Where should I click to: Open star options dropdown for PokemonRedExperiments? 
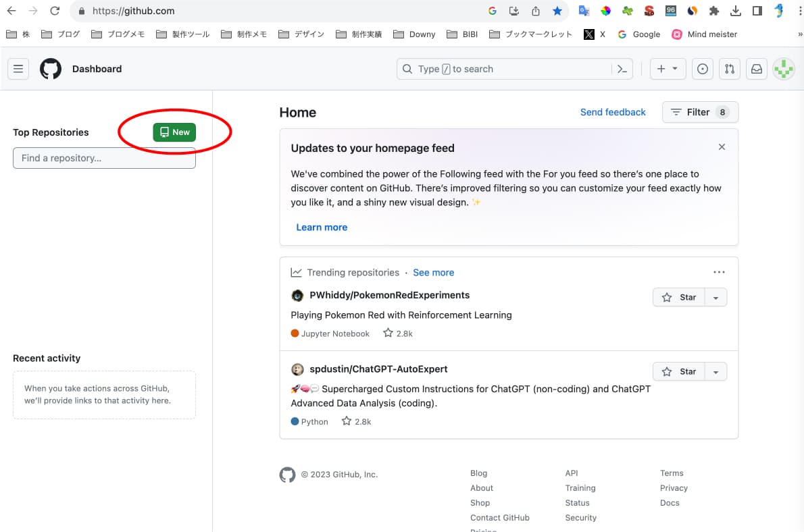pyautogui.click(x=716, y=297)
